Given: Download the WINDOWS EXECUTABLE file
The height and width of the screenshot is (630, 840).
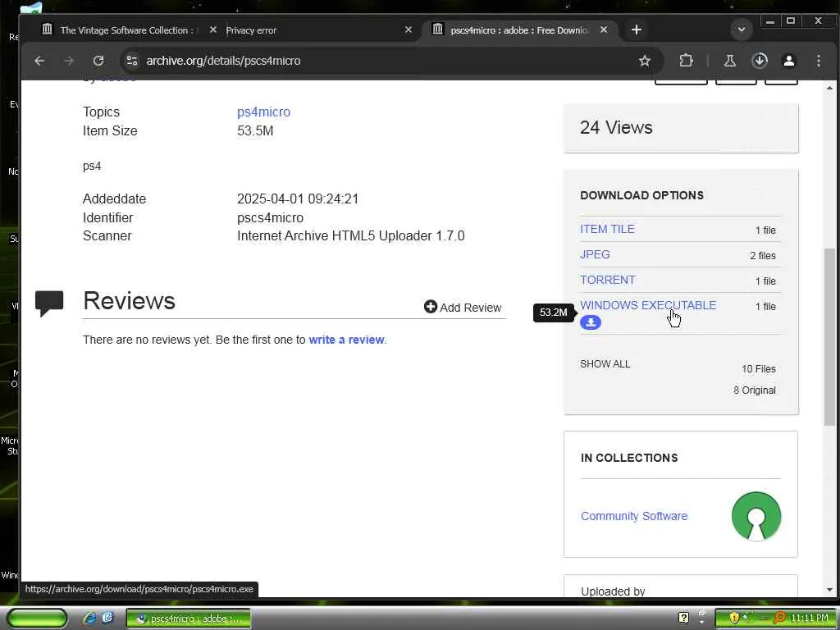Looking at the screenshot, I should pos(648,305).
